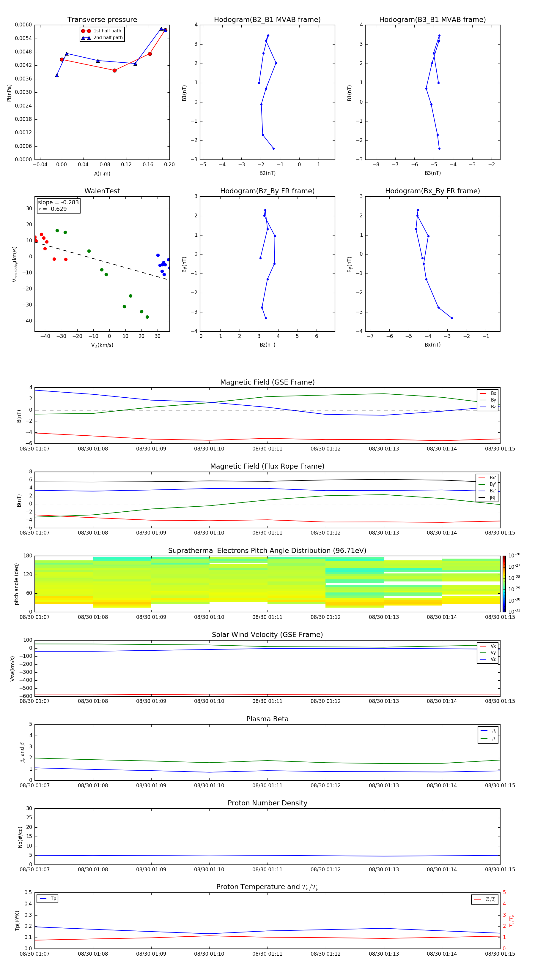Image resolution: width=535 pixels, height=980 pixels.
Task: Click the "Transverse pressure" plot title
Action: click(x=102, y=20)
